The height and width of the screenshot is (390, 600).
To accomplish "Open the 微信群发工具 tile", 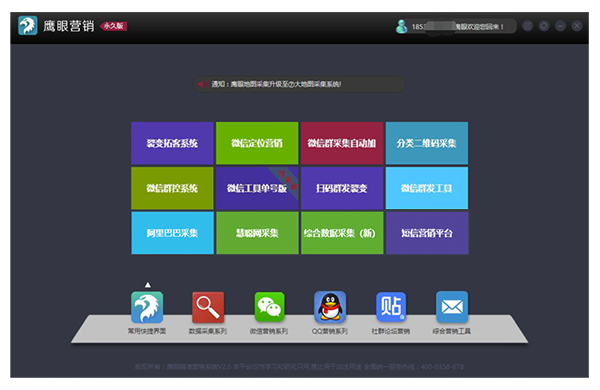I will pyautogui.click(x=427, y=188).
